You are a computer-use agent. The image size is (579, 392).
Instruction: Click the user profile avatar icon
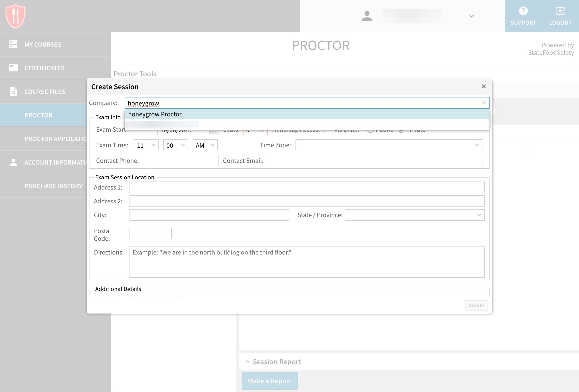[x=367, y=16]
